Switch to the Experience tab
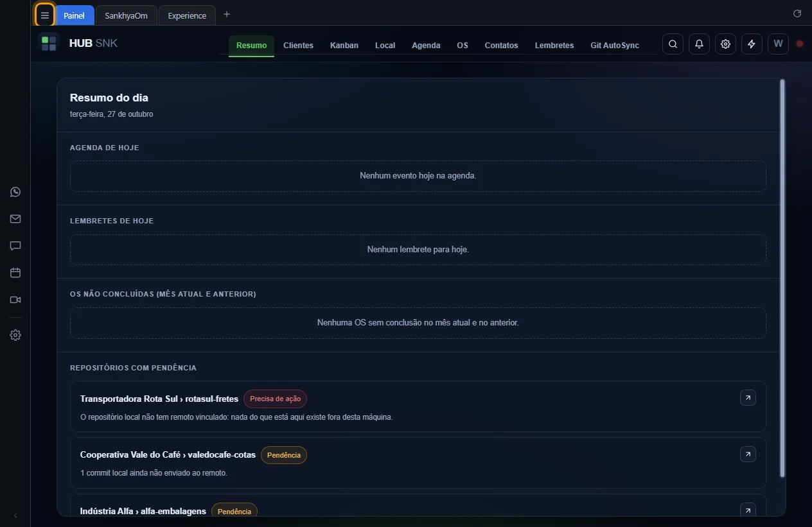 pos(187,15)
